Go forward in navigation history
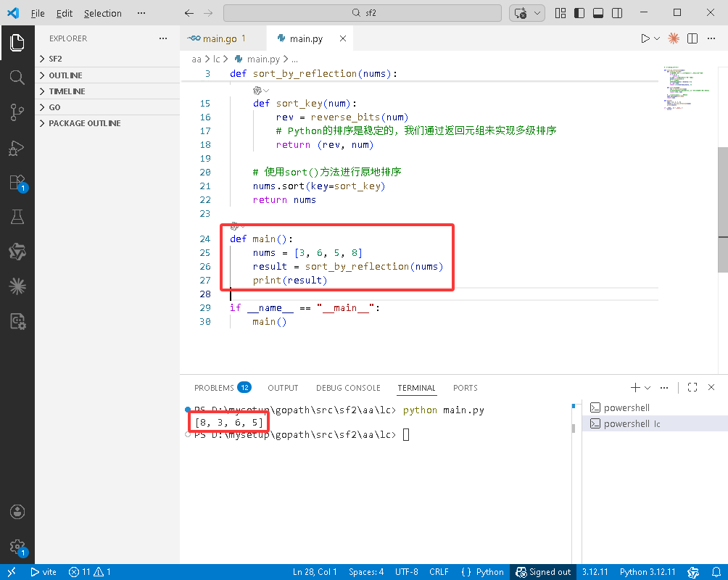The image size is (728, 580). click(208, 13)
